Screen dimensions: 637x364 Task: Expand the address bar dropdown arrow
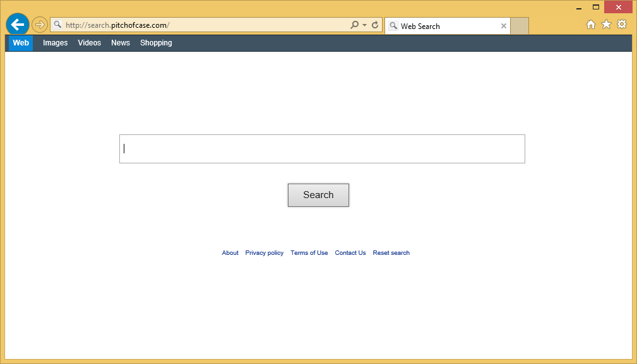(365, 25)
